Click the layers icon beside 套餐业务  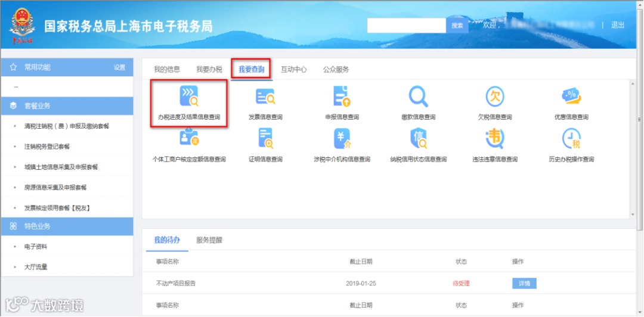(13, 106)
